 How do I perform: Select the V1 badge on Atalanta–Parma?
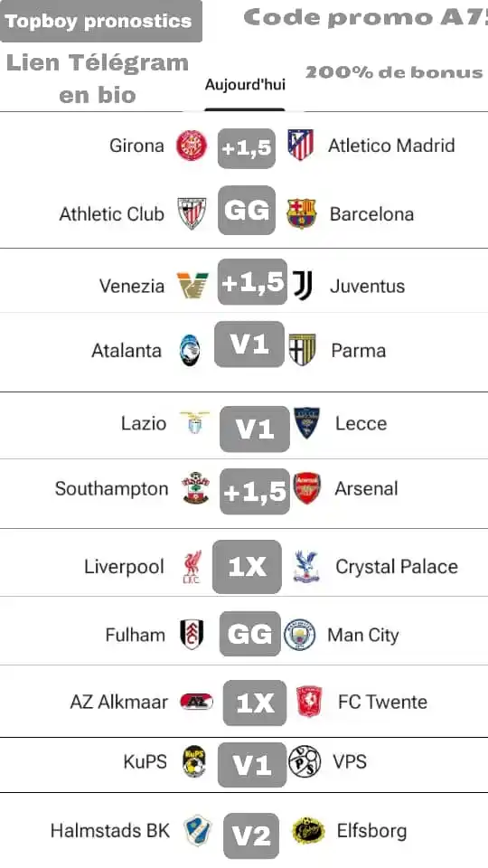coord(249,344)
